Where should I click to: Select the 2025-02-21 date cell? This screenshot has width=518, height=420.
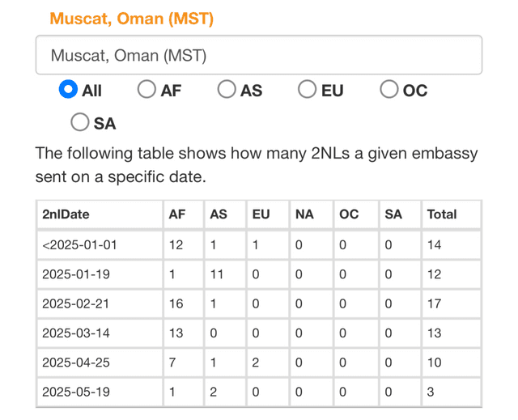click(100, 303)
